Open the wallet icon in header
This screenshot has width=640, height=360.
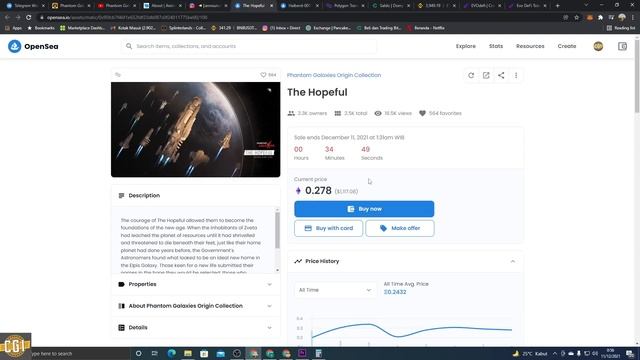(x=622, y=46)
